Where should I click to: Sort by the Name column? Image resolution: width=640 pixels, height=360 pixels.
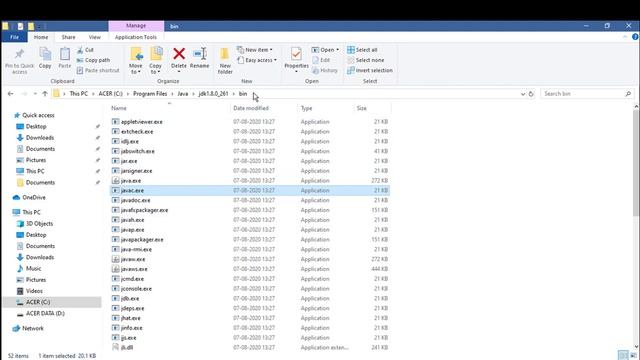119,108
